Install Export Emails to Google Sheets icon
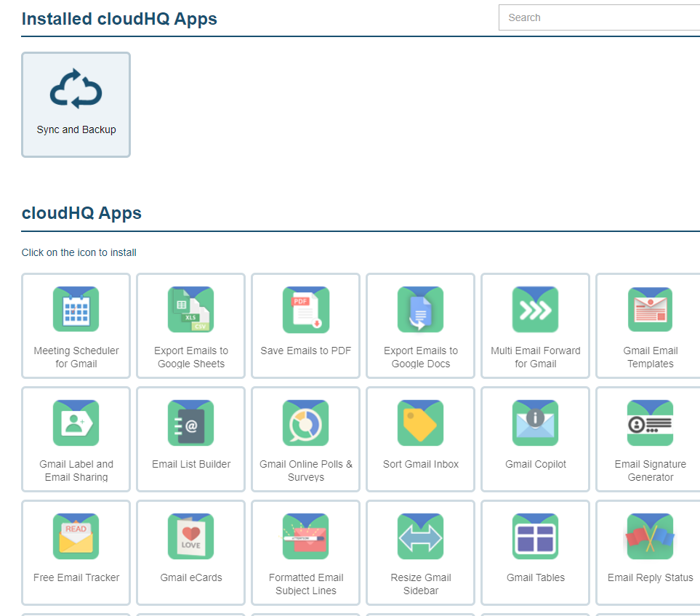Image resolution: width=700 pixels, height=616 pixels. pyautogui.click(x=190, y=309)
